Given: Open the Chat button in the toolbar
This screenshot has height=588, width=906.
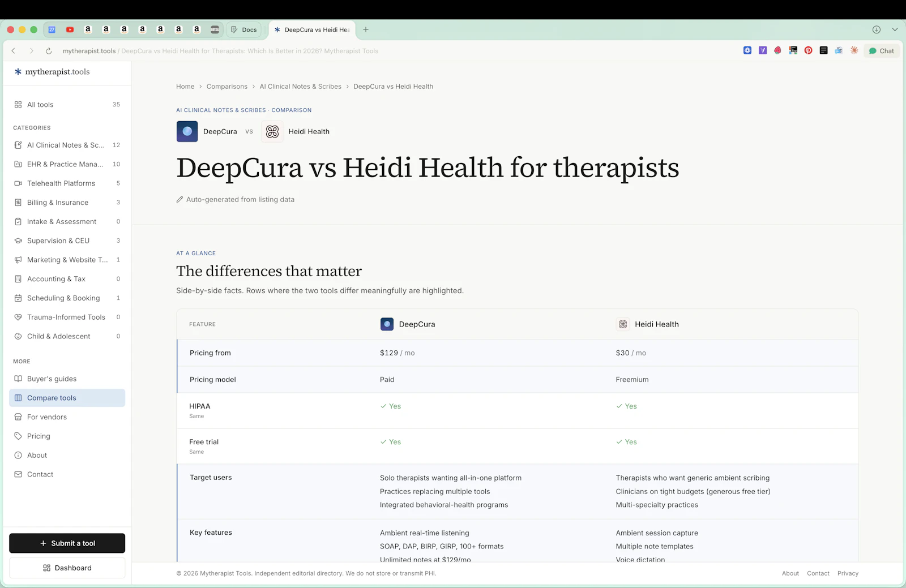Looking at the screenshot, I should pyautogui.click(x=882, y=51).
